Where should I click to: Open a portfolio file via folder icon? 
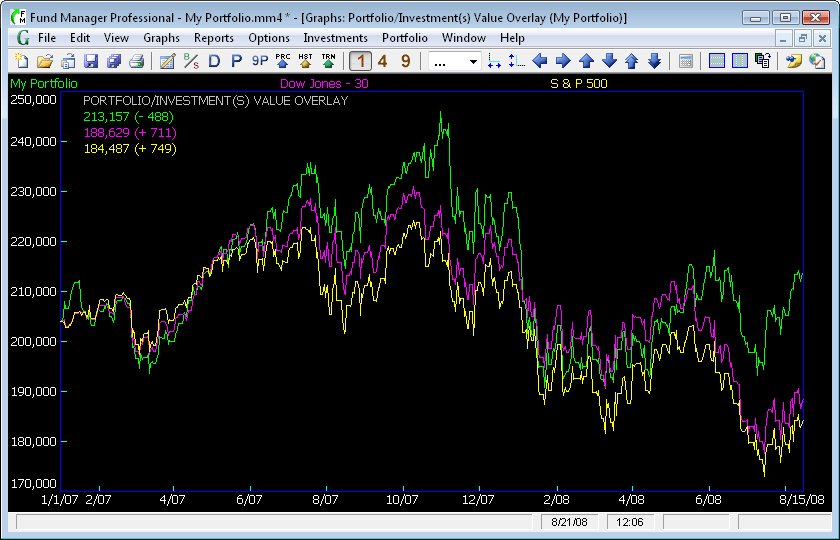click(45, 61)
